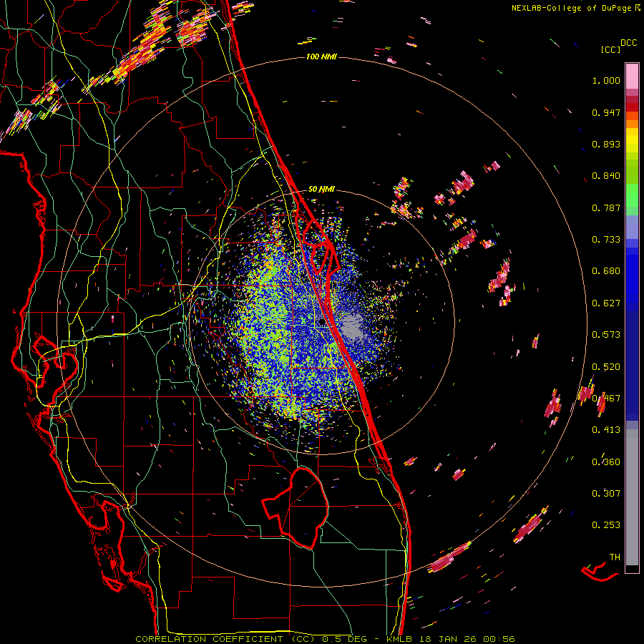Screen dimensions: 644x644
Task: Click the TH threshold label on the scale
Action: (615, 557)
